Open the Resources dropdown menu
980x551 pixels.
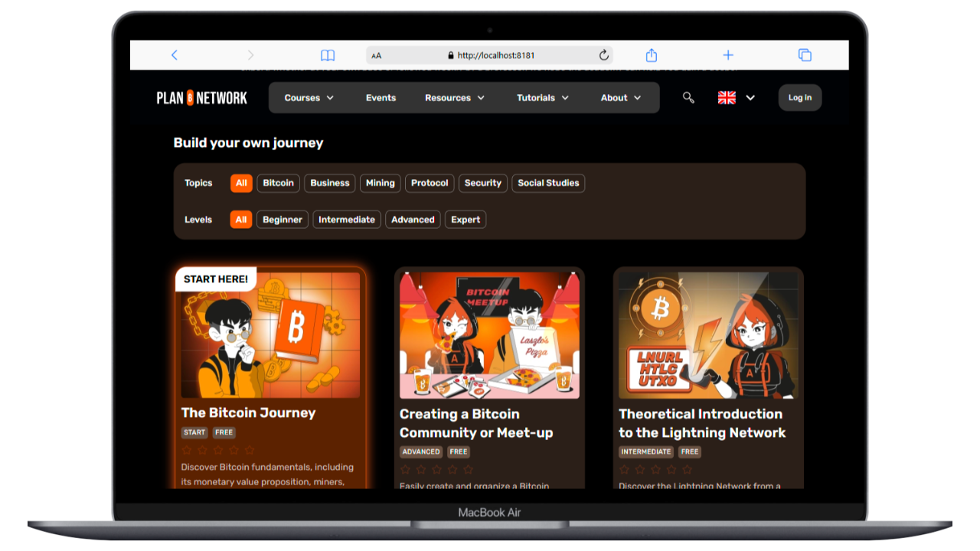(455, 98)
